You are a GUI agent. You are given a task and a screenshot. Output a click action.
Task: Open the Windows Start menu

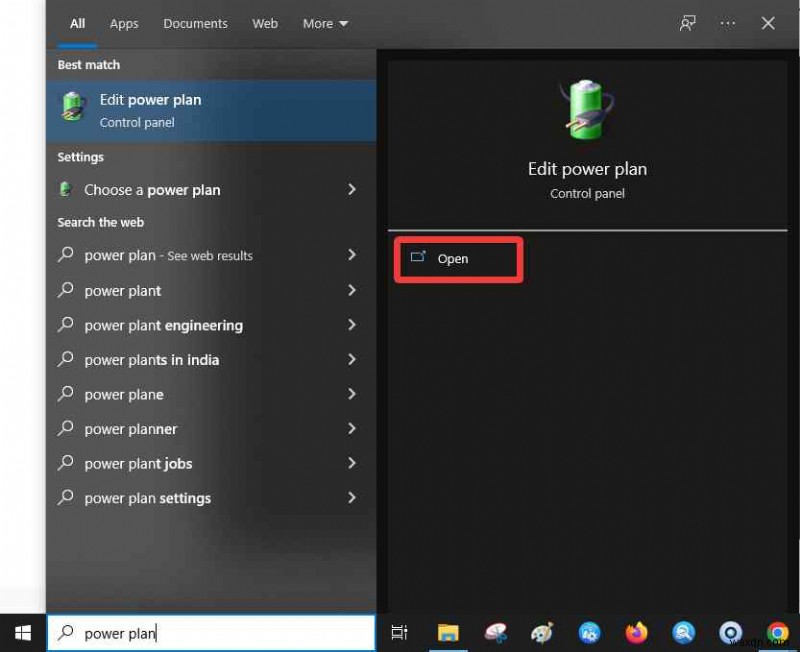pos(21,633)
